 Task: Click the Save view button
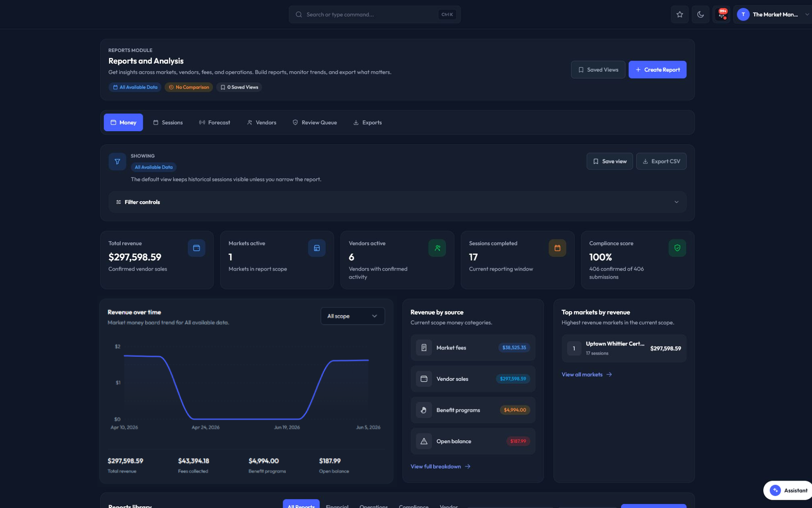point(610,162)
